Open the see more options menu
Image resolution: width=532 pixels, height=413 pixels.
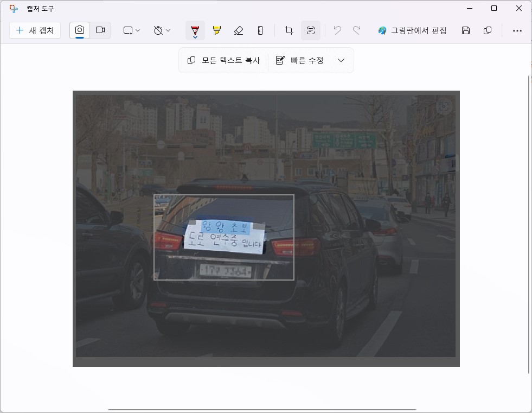point(517,30)
